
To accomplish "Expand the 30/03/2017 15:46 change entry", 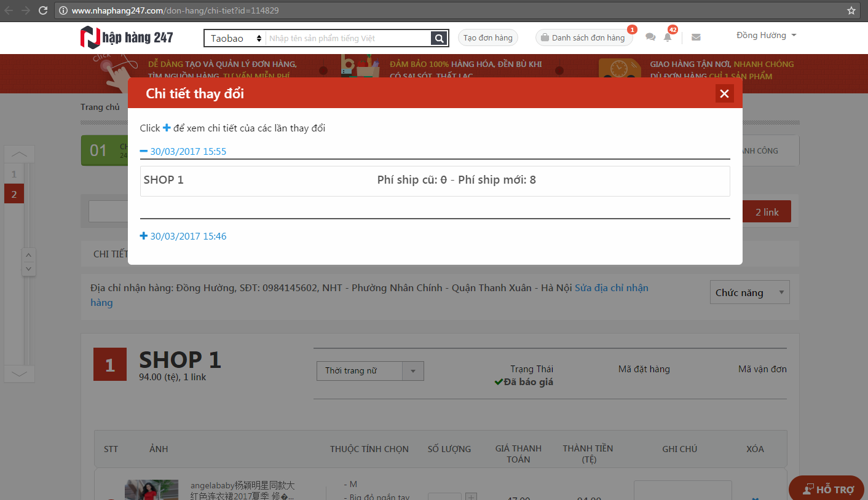I will 183,236.
